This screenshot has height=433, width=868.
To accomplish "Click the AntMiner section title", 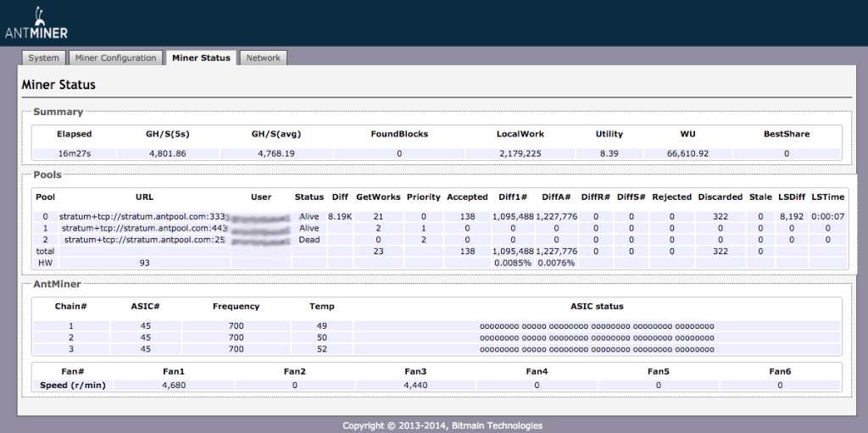I will point(57,284).
